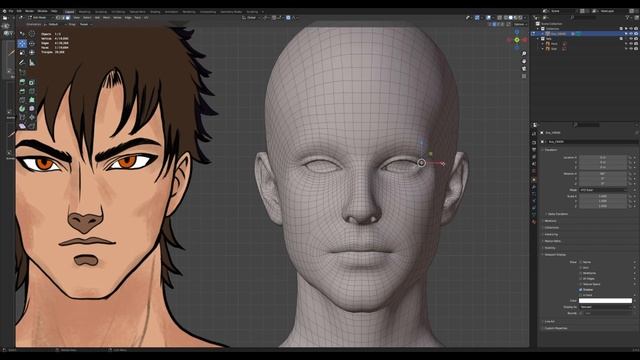The height and width of the screenshot is (360, 640).
Task: Switch to face select mode
Action: point(68,18)
